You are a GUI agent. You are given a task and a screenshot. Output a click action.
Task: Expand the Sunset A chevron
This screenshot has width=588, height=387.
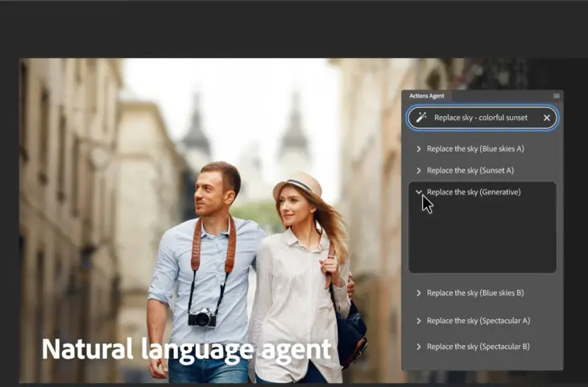pyautogui.click(x=419, y=170)
